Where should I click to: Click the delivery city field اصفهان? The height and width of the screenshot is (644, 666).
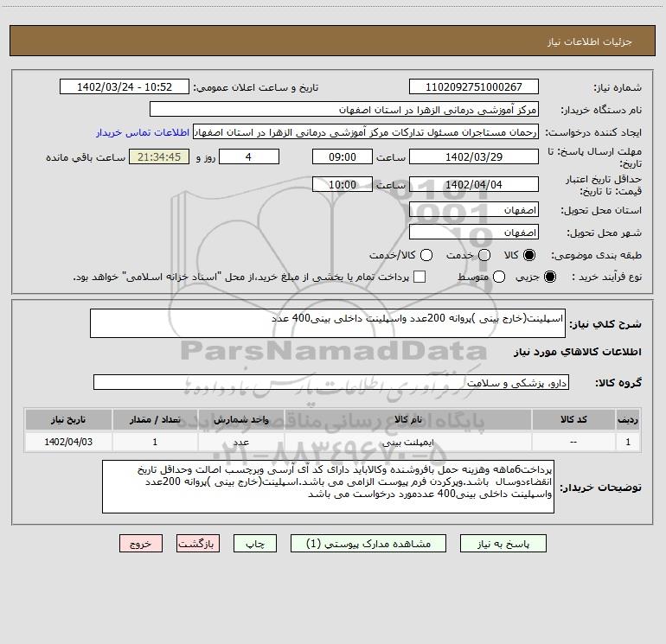474,232
